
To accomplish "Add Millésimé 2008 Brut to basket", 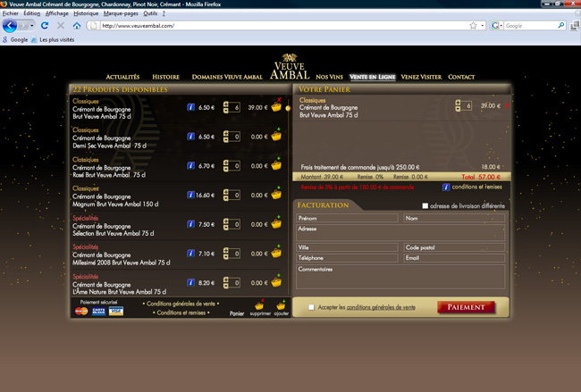I will tap(276, 253).
